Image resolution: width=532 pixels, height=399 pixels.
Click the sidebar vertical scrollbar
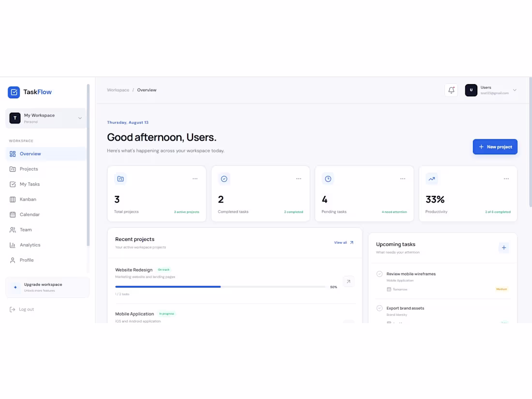88,165
